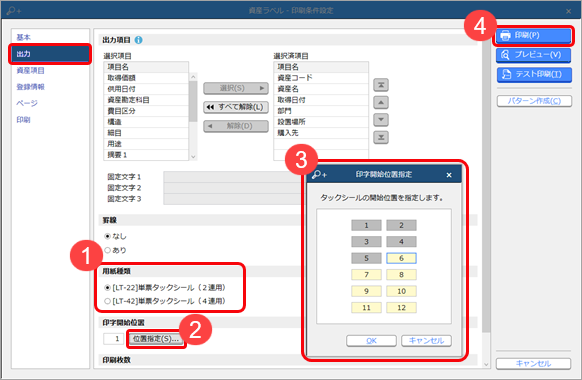582x380 pixels.
Task: Click the 固定文字３ input field
Action: 232,199
